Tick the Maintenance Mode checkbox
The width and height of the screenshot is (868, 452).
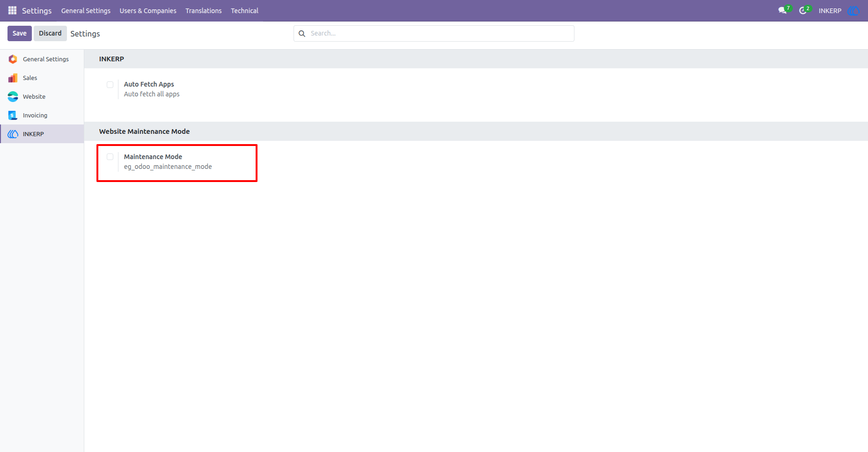pos(110,157)
